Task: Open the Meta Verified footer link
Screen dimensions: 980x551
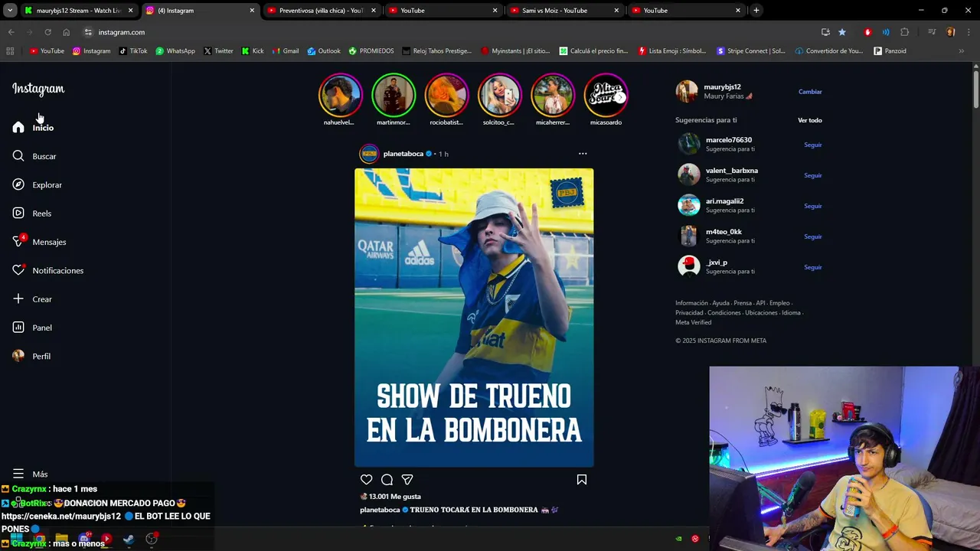Action: coord(693,322)
